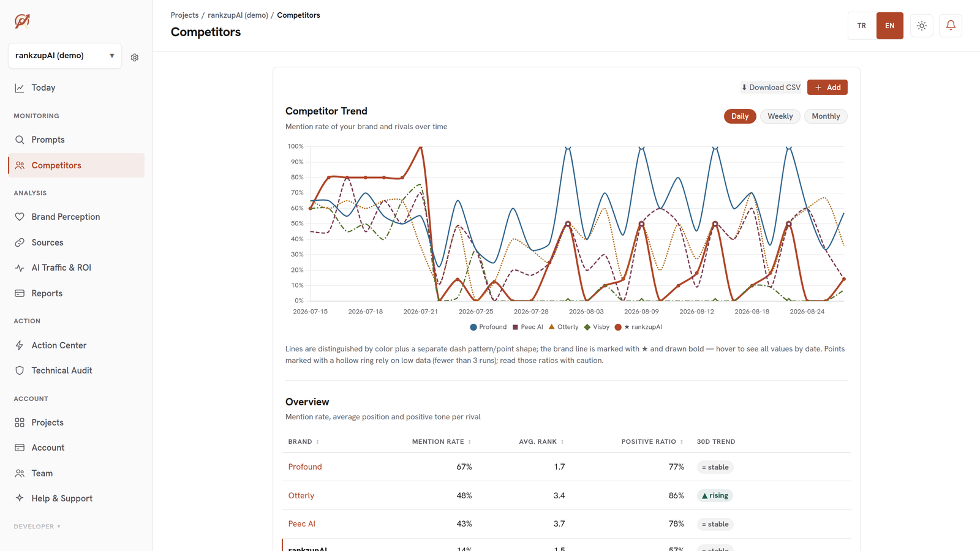Open the Profound brand link
980x551 pixels.
click(x=305, y=467)
